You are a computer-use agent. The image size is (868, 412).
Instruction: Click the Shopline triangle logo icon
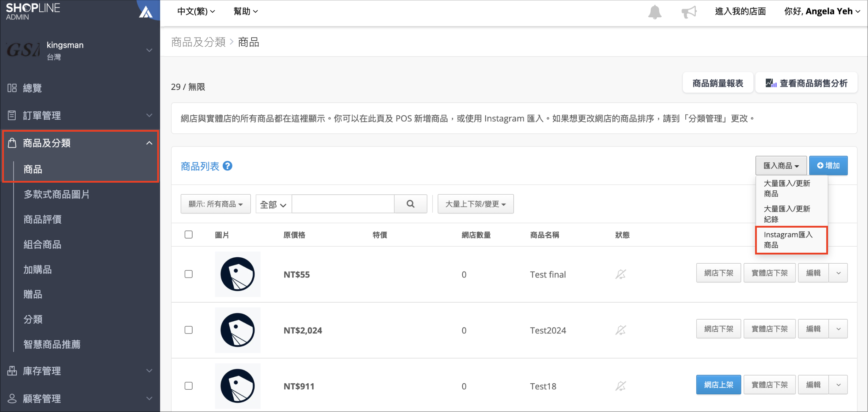click(145, 12)
